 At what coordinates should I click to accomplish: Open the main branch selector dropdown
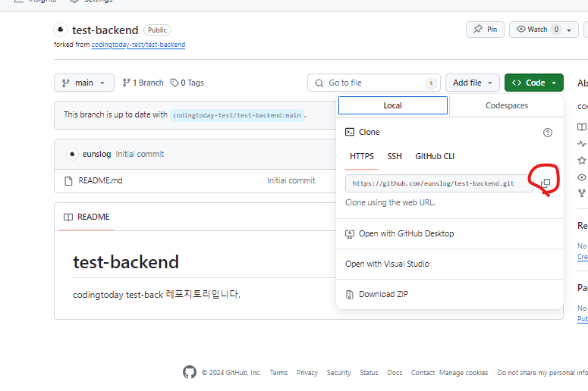[84, 83]
